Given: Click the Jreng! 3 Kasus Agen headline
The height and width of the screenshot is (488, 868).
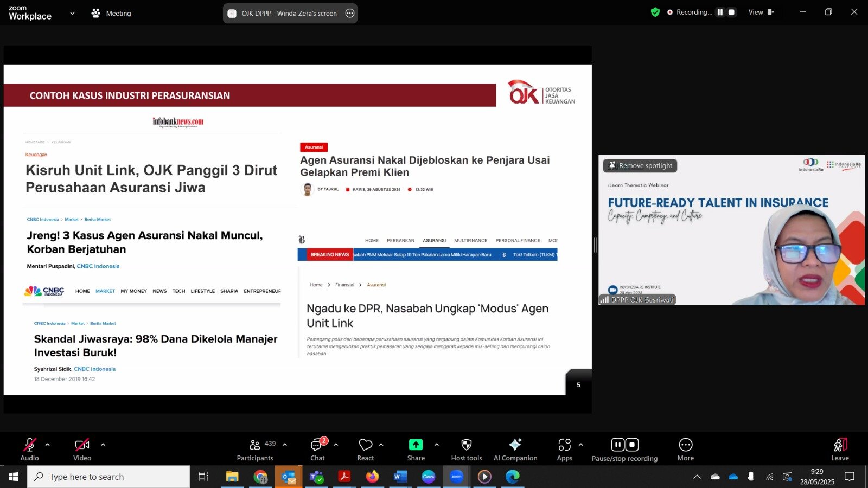Looking at the screenshot, I should [145, 242].
